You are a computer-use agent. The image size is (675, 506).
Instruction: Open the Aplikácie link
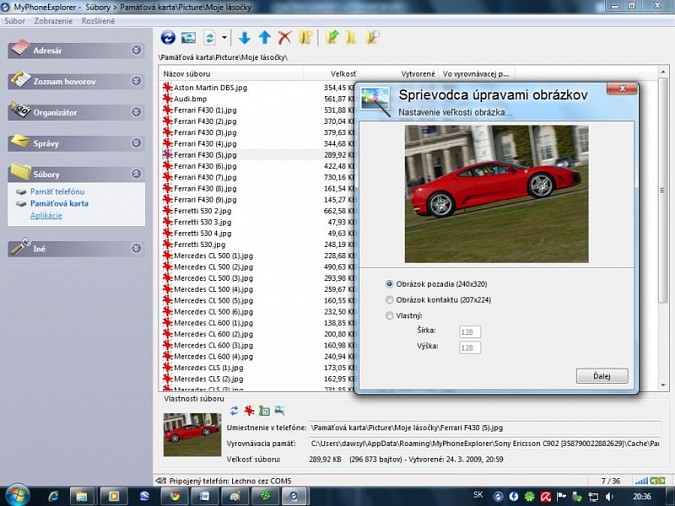click(x=46, y=215)
